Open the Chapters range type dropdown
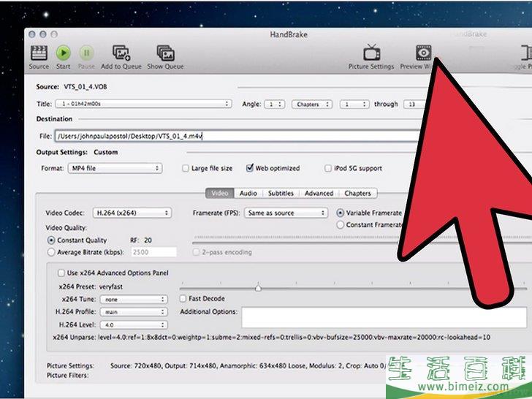The height and width of the screenshot is (399, 532). (312, 104)
